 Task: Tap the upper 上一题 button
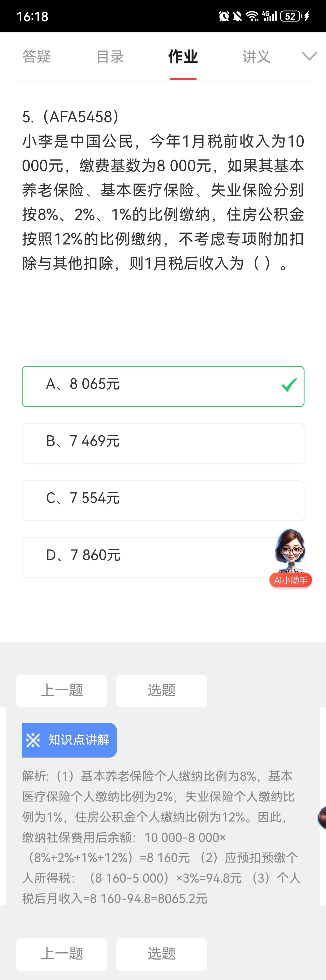click(62, 690)
